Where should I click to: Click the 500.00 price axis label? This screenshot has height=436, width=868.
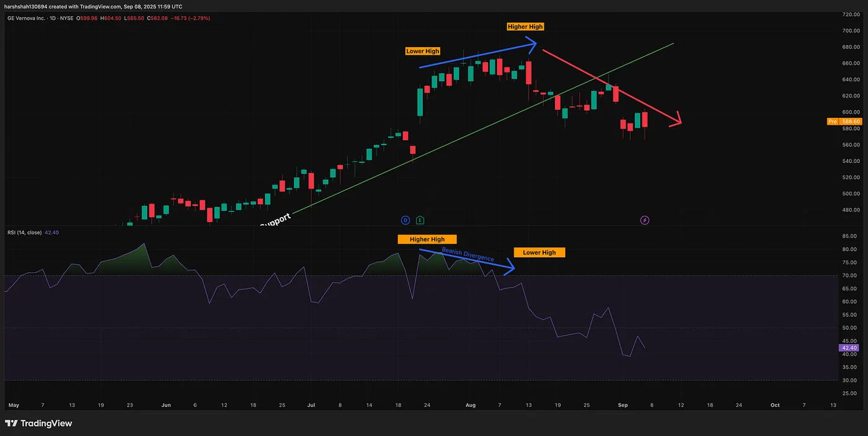click(851, 194)
